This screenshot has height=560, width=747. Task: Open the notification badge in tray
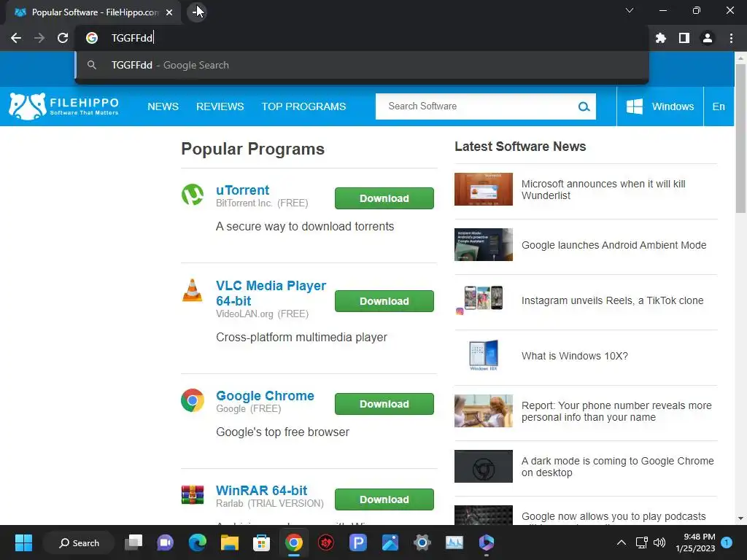point(727,542)
